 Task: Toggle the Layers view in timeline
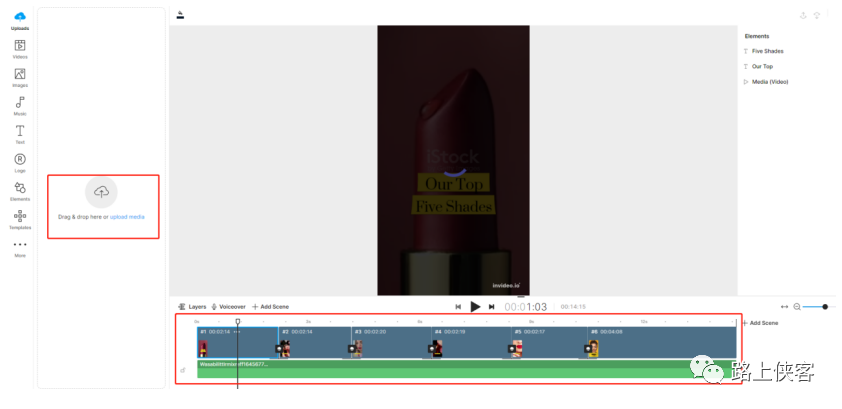[192, 307]
